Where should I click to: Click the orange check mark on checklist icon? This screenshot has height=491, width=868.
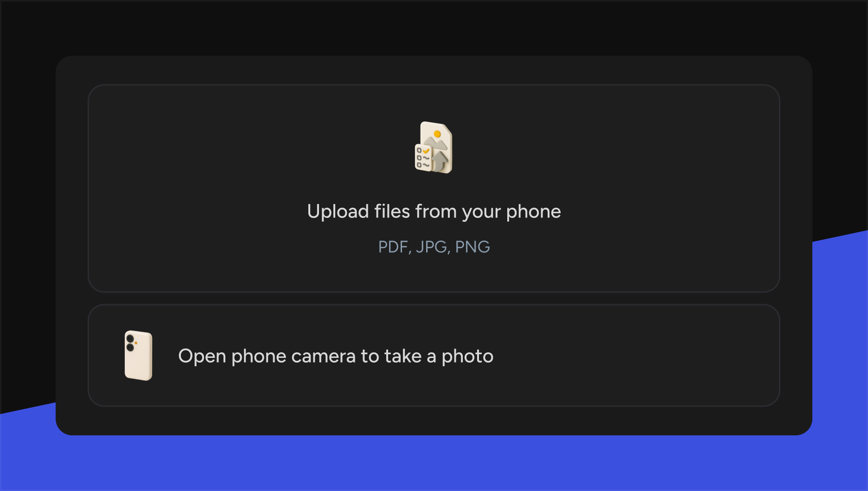pyautogui.click(x=426, y=151)
